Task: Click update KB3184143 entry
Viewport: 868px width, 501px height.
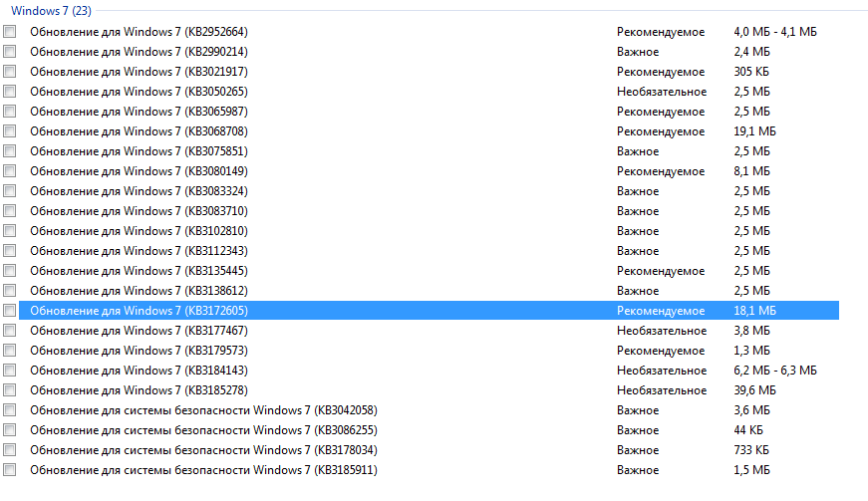Action: coord(430,370)
